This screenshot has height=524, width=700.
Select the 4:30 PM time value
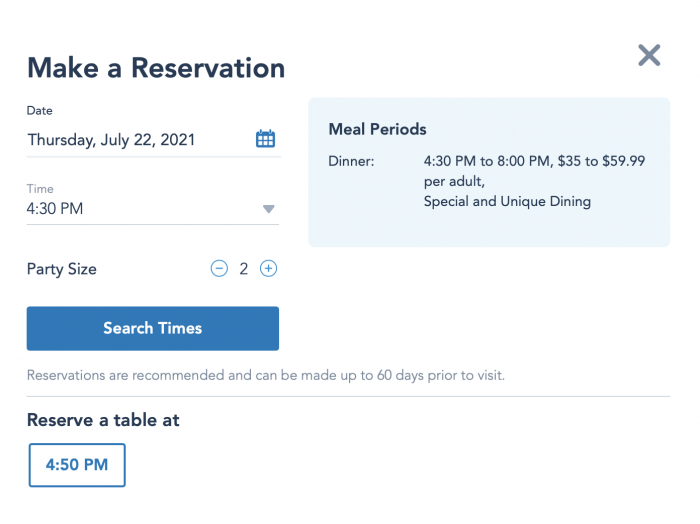pos(55,209)
